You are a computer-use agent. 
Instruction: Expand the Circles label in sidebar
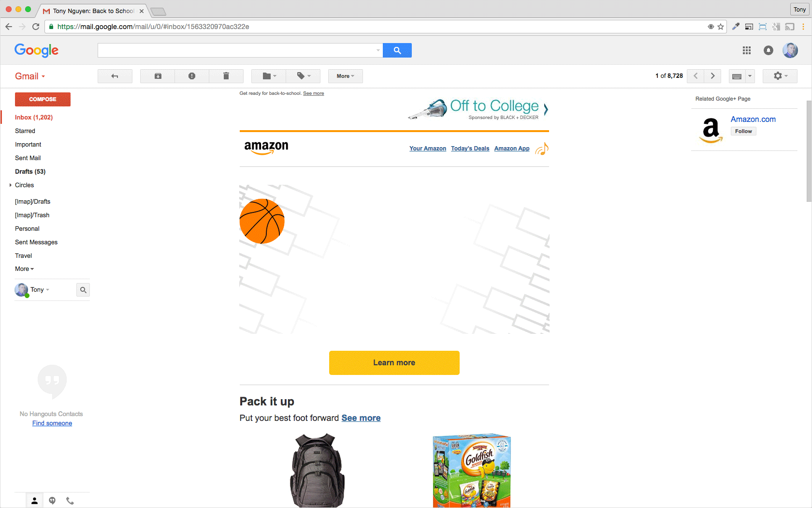pos(11,185)
